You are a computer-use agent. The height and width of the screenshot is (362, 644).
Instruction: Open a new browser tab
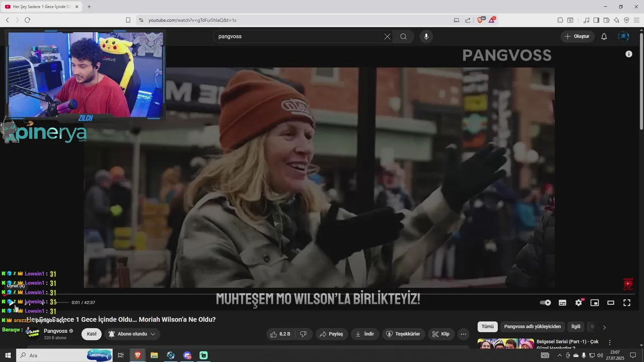(89, 7)
